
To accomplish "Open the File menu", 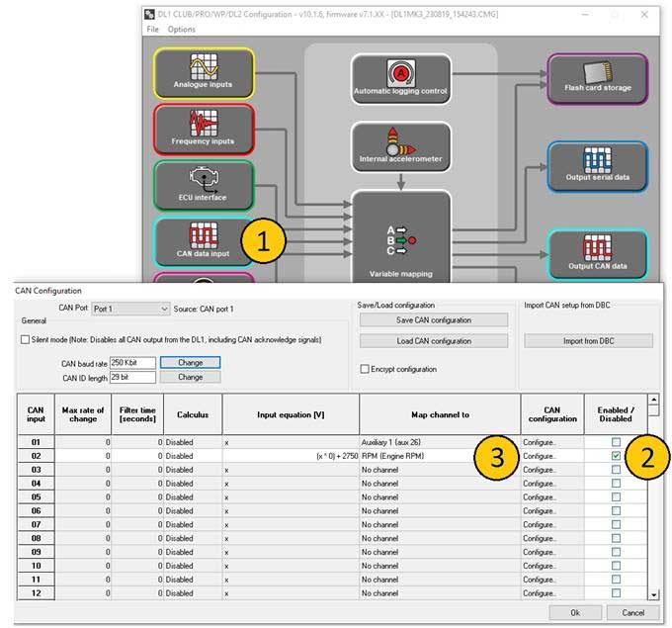I will point(152,30).
